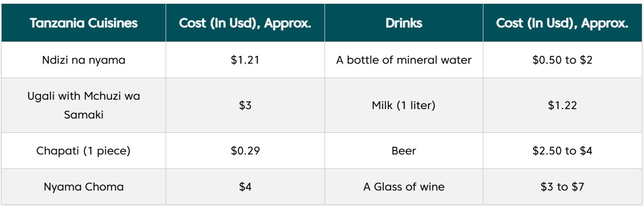Screen dimensions: 644x206
Task: Click the $3 to $7 cell
Action: tap(562, 187)
